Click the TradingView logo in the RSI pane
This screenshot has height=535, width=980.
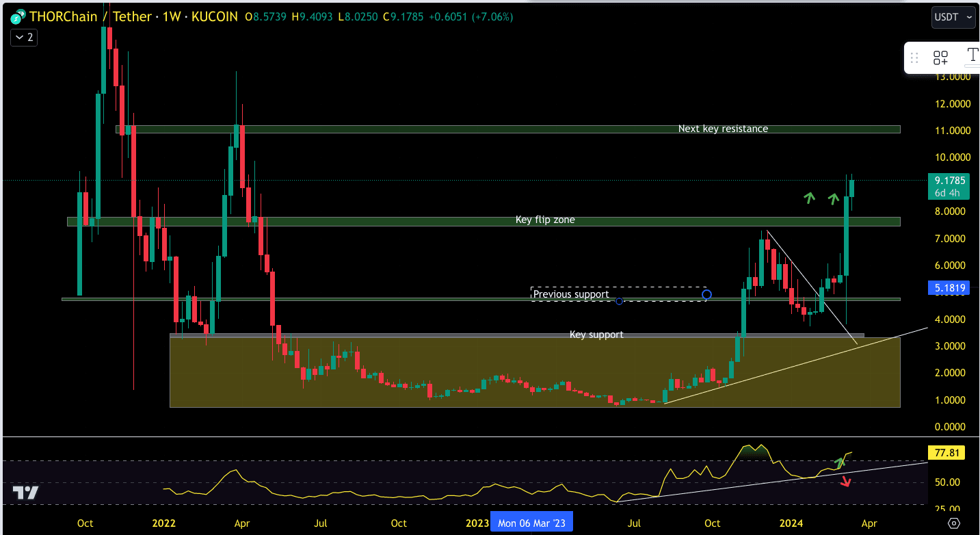pyautogui.click(x=25, y=493)
